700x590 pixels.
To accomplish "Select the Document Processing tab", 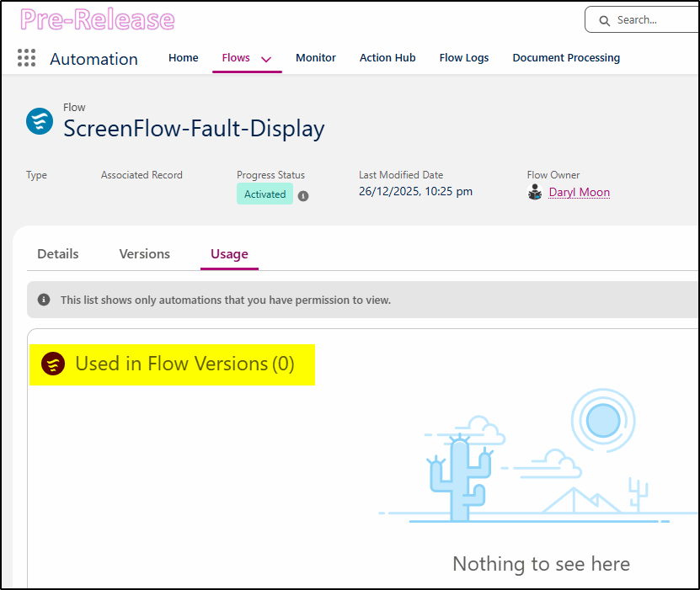I will point(566,58).
